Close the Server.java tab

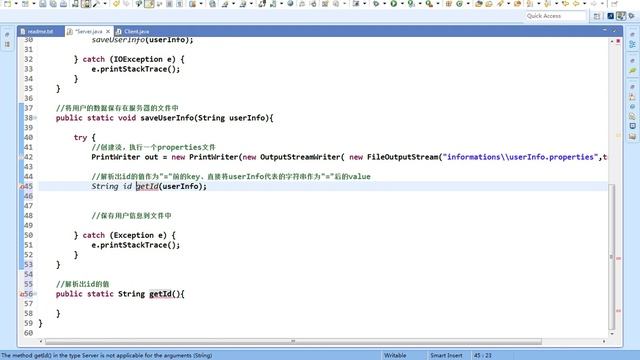coord(108,31)
